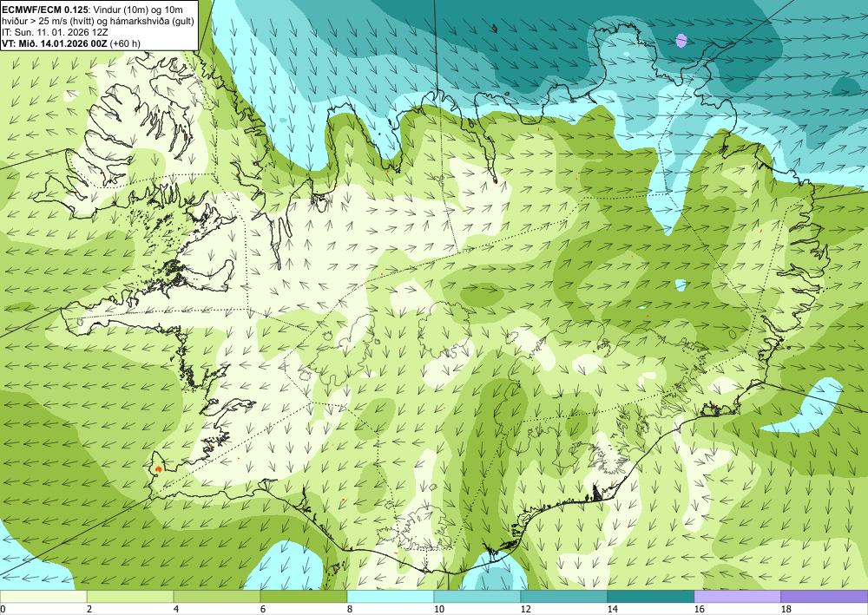Click the "IT: Sun. 11. 01. 2026 12Z" line
Screen dimensions: 868x615
point(56,32)
